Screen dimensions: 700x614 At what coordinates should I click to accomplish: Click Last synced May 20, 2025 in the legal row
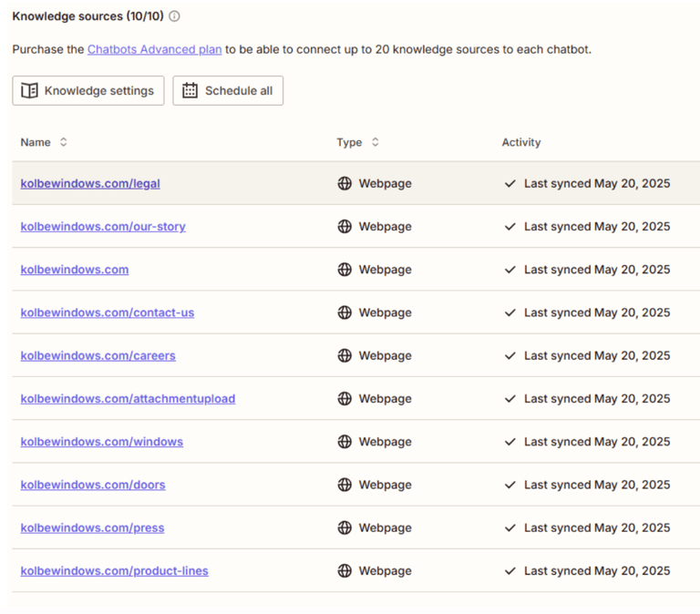(597, 183)
